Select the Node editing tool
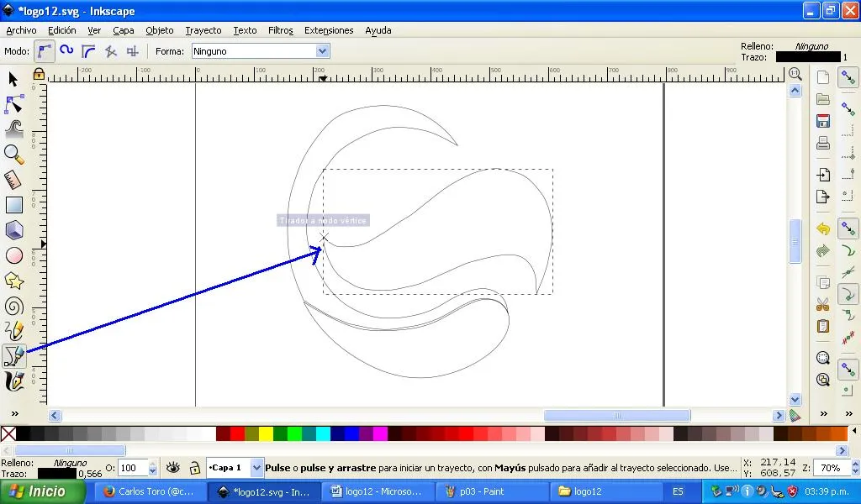 (x=13, y=103)
